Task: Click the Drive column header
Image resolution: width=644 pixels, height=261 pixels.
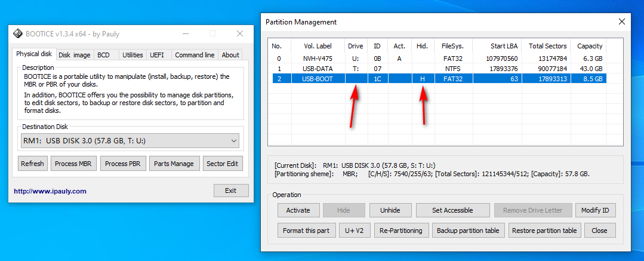Action: (356, 46)
